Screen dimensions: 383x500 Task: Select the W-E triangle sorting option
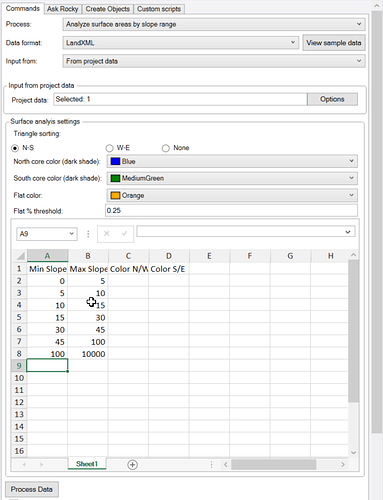pos(109,148)
